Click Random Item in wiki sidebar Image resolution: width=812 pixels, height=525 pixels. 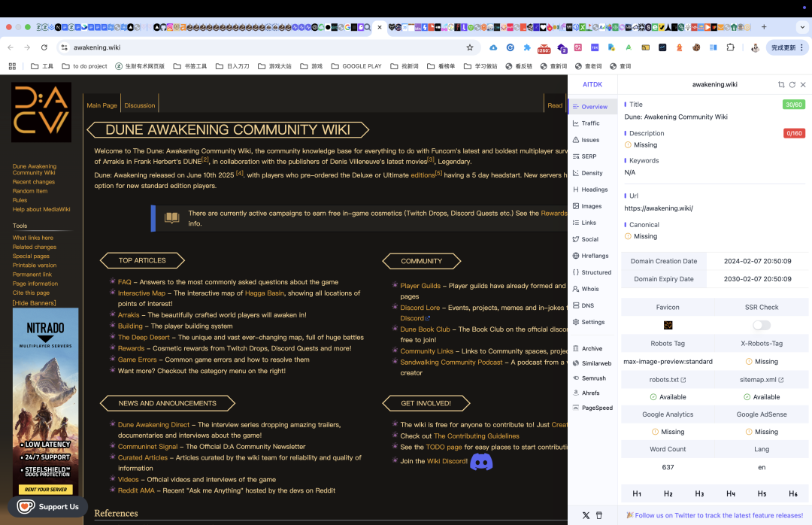30,191
